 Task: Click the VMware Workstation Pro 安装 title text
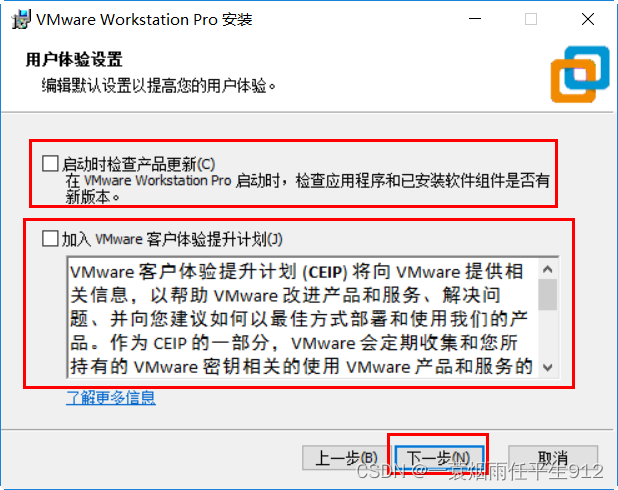(144, 20)
